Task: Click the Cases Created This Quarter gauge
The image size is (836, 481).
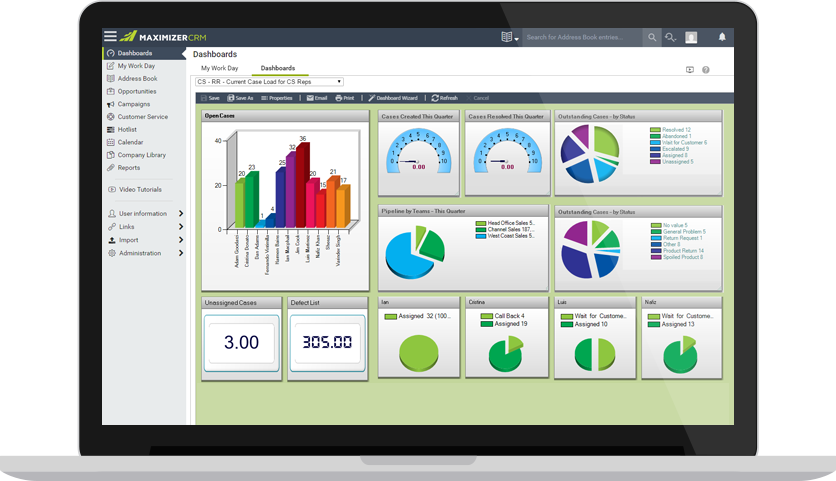Action: click(419, 151)
